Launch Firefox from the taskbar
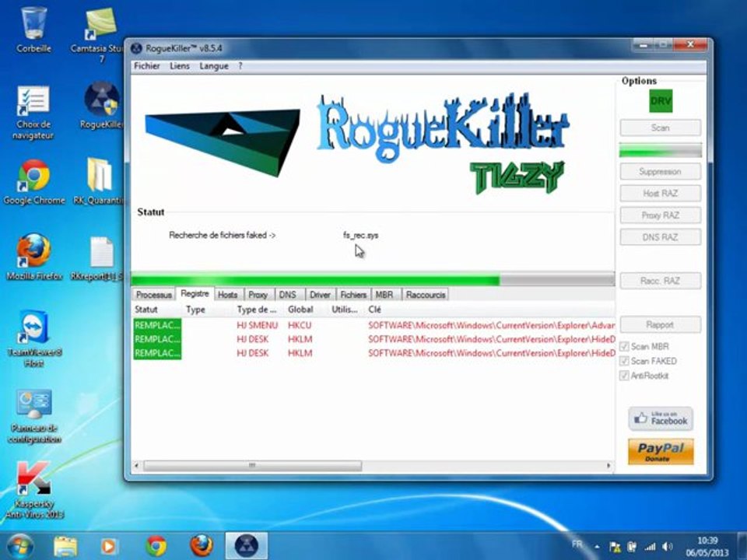747x560 pixels. 202,546
